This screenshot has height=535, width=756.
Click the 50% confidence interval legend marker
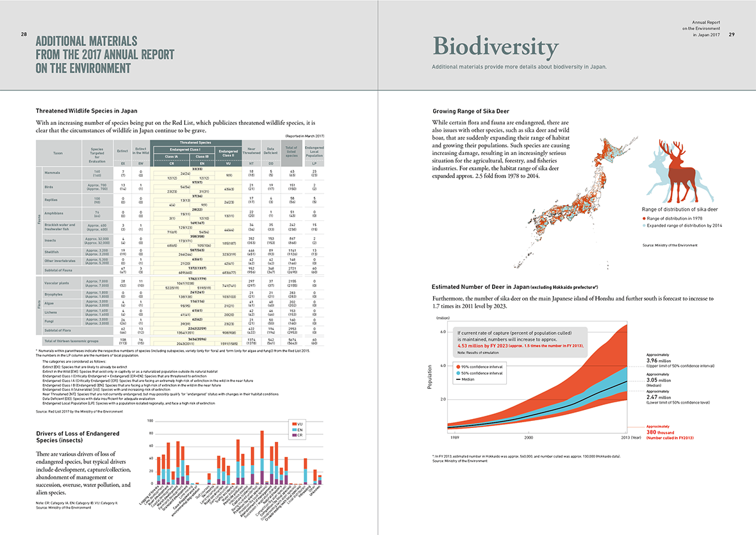click(459, 372)
